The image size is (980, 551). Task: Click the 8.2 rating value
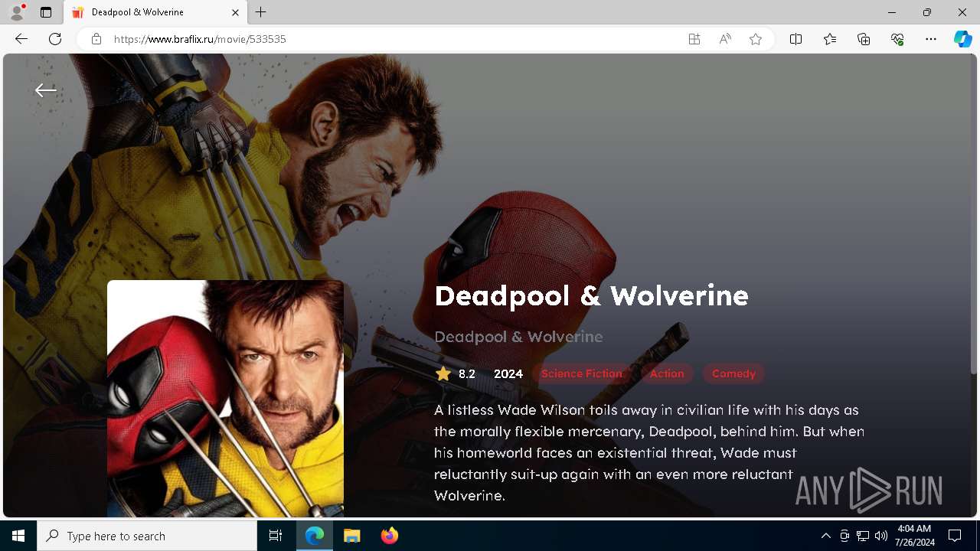467,373
